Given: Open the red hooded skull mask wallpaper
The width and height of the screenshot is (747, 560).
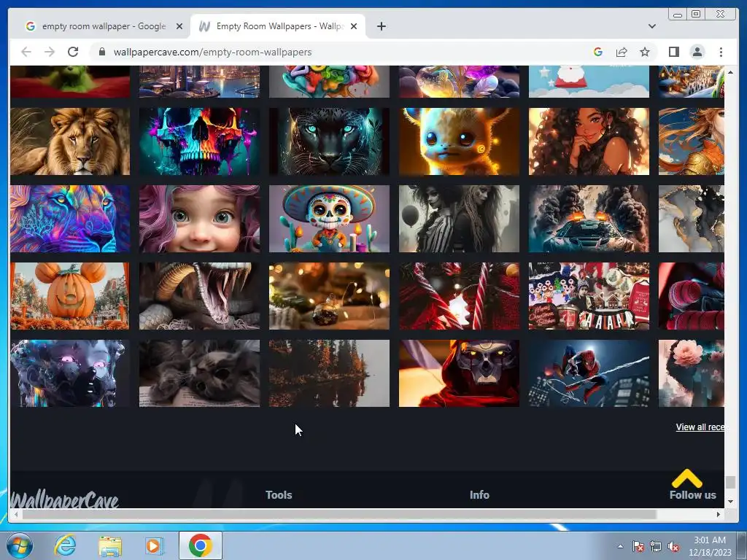Looking at the screenshot, I should 459,373.
